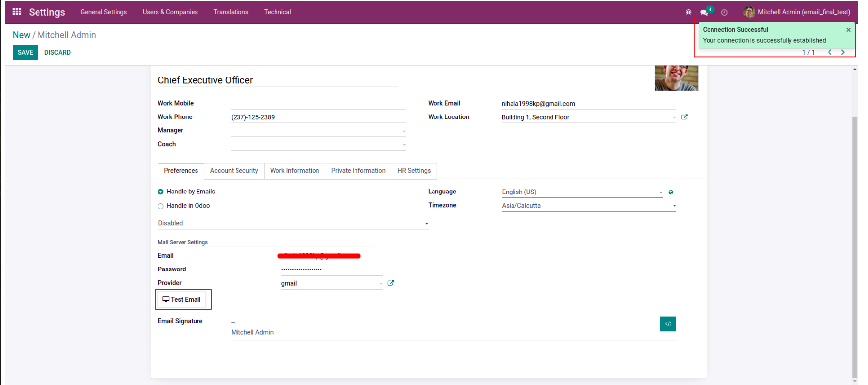Viewport: 868px width, 385px height.
Task: Close the Connection Successful notification
Action: 848,30
